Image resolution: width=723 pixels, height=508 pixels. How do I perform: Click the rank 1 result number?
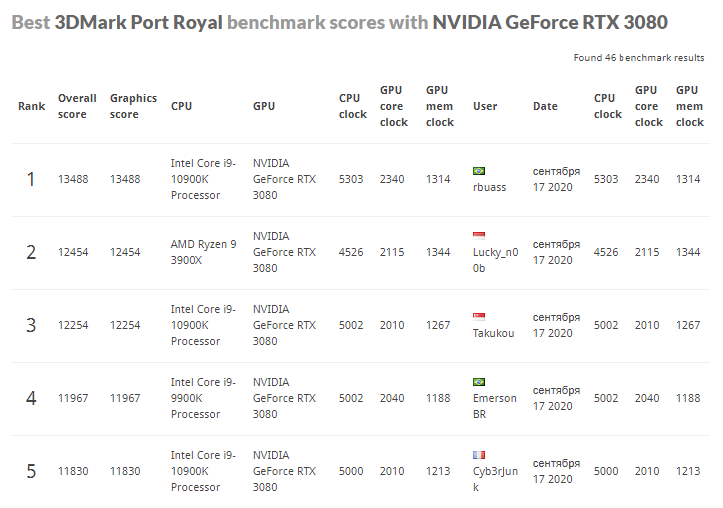click(31, 179)
